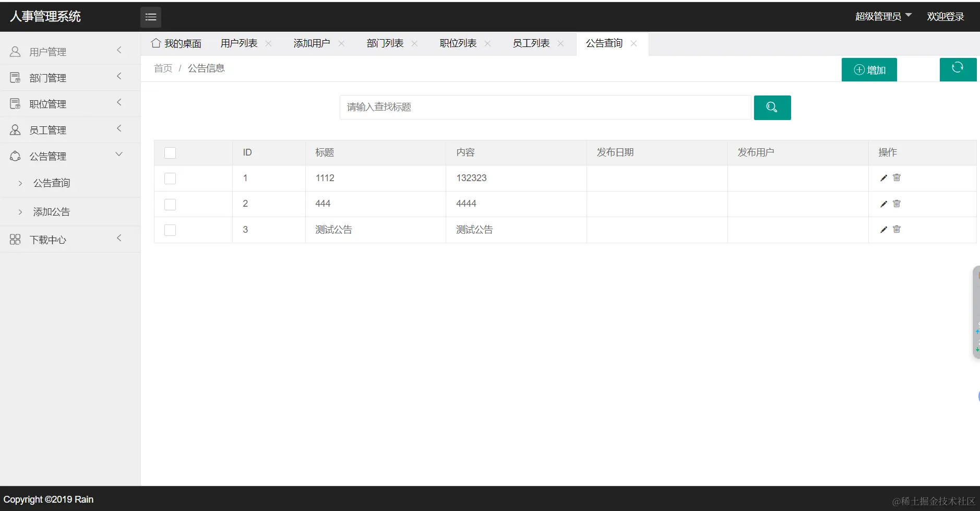Delete announcement 444 with the trash icon

coord(897,204)
